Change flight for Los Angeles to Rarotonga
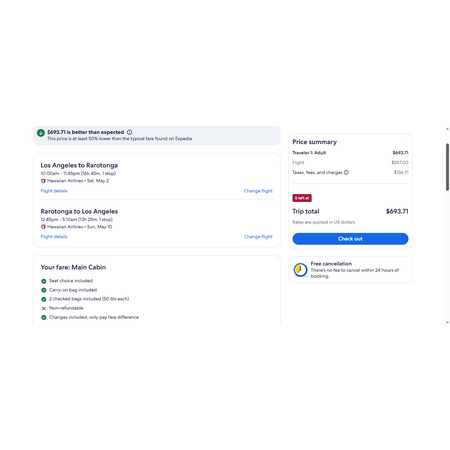This screenshot has height=450, width=450. point(258,191)
